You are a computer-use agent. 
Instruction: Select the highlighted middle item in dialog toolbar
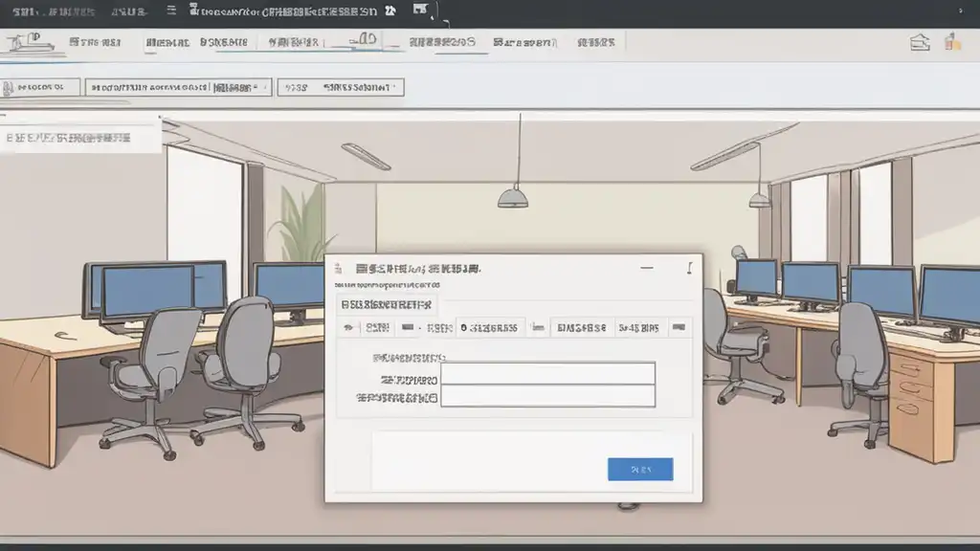pyautogui.click(x=489, y=327)
